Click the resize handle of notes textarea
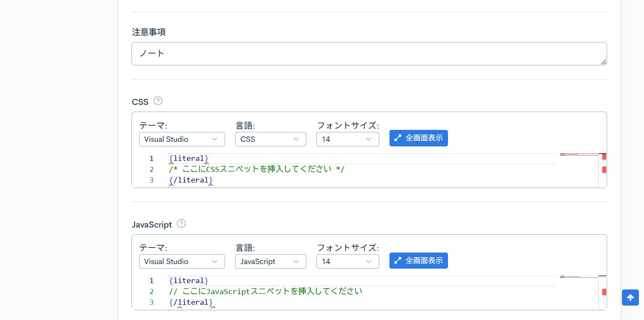The height and width of the screenshot is (320, 644). (603, 62)
